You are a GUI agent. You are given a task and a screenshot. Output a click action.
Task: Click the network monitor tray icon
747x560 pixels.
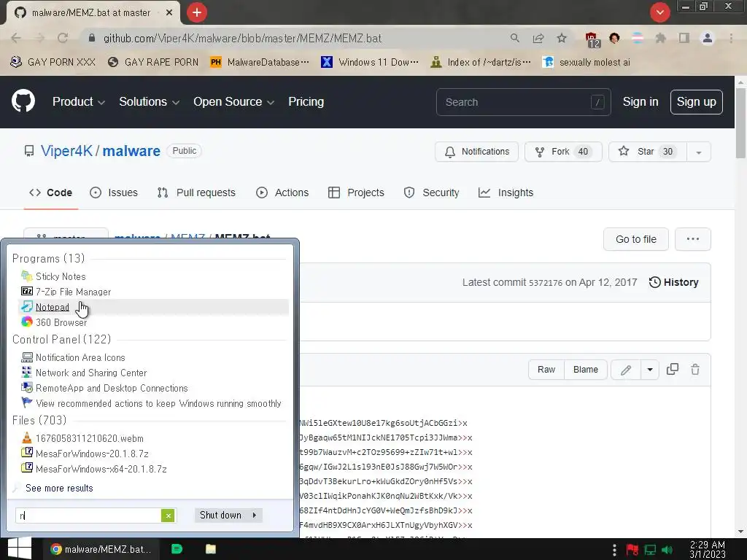[650, 550]
